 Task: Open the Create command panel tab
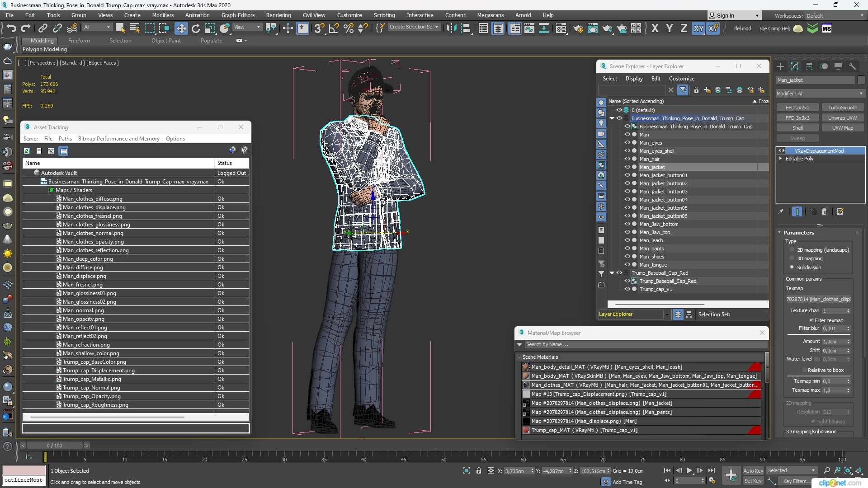(x=780, y=66)
